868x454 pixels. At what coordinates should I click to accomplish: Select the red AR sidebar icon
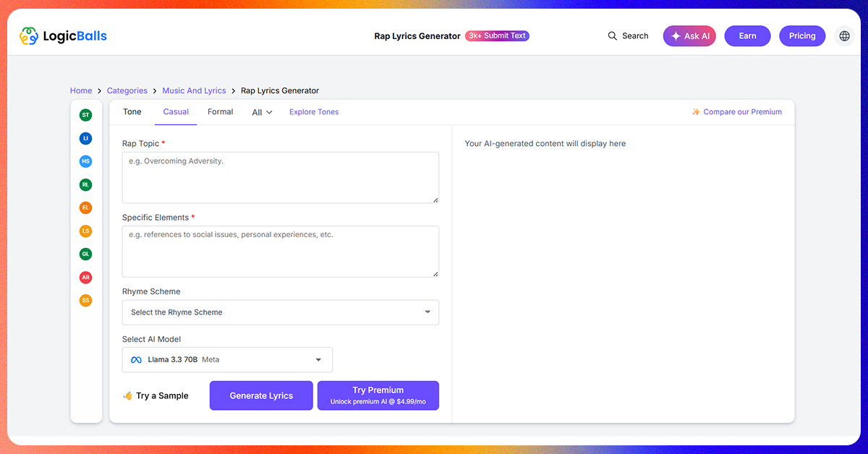(x=86, y=277)
